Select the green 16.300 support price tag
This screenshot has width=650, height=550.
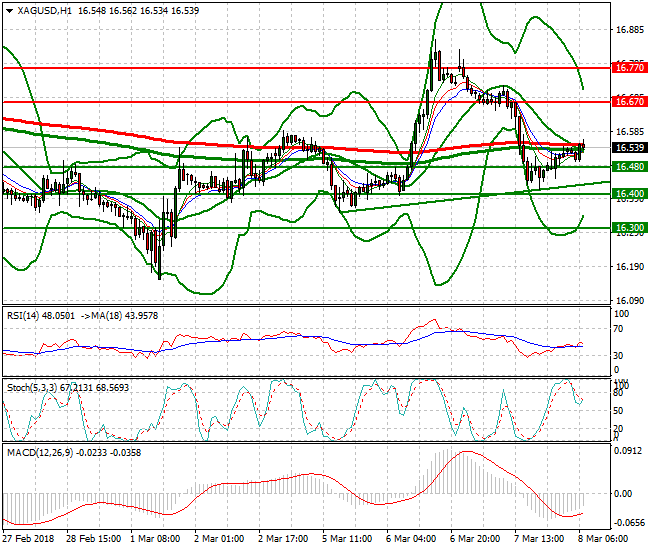629,228
